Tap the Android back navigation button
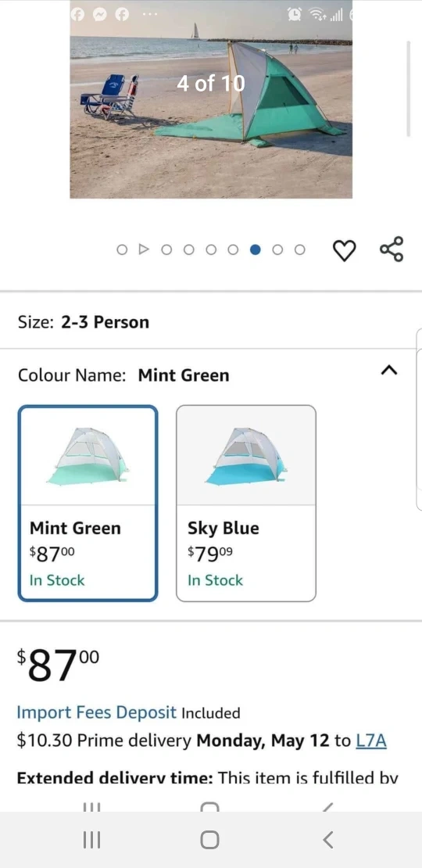Image resolution: width=422 pixels, height=868 pixels. tap(328, 840)
